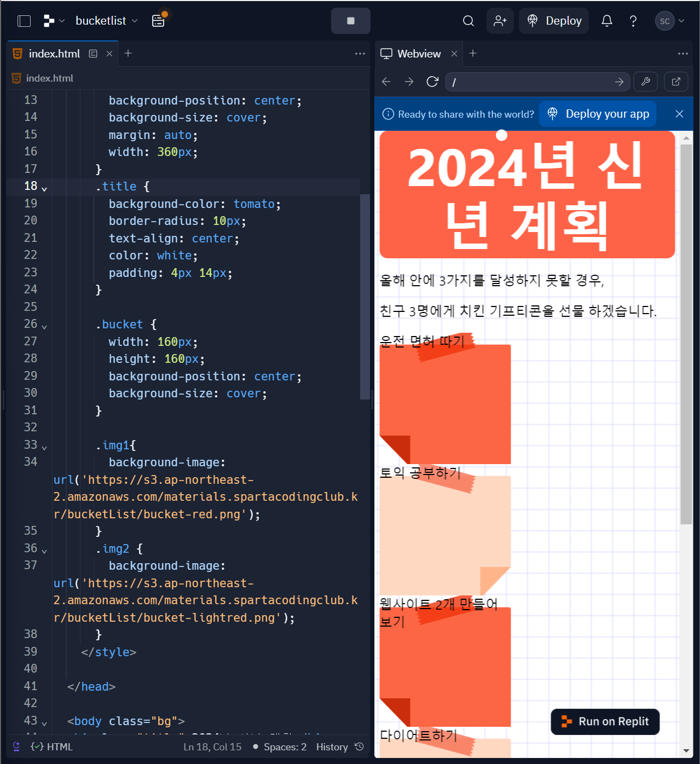Click the webview scrollbar down arrow
Image resolution: width=700 pixels, height=764 pixels.
pyautogui.click(x=686, y=751)
